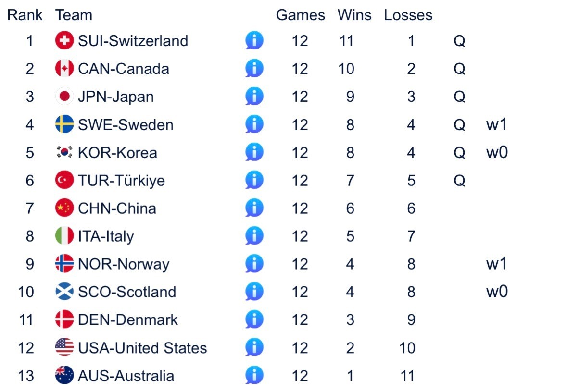Open info icon for United States

pos(254,347)
